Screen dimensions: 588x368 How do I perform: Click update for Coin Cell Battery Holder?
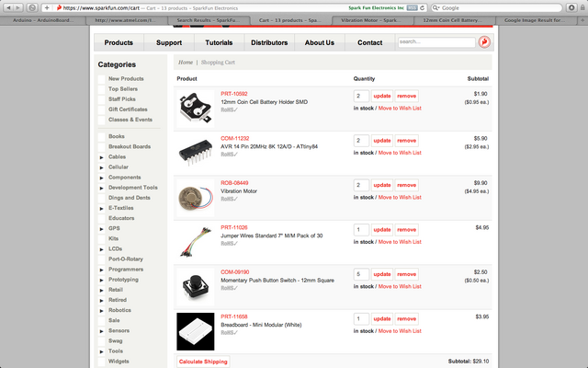[x=382, y=96]
